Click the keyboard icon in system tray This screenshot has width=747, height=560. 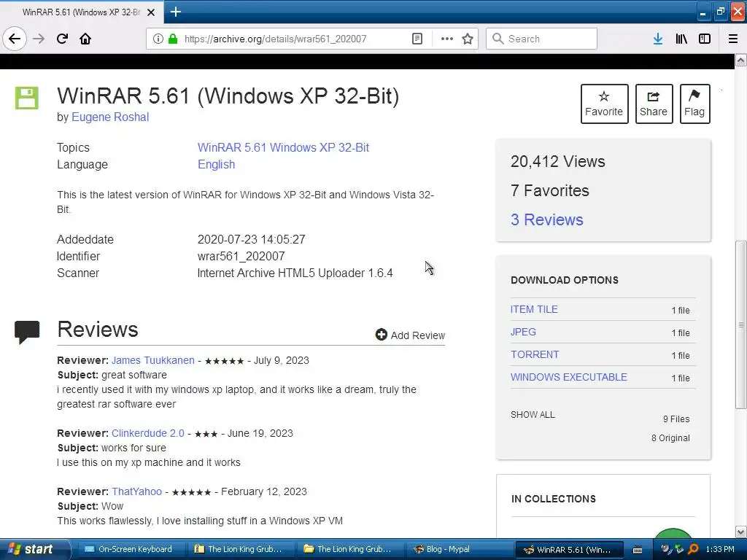pos(638,550)
